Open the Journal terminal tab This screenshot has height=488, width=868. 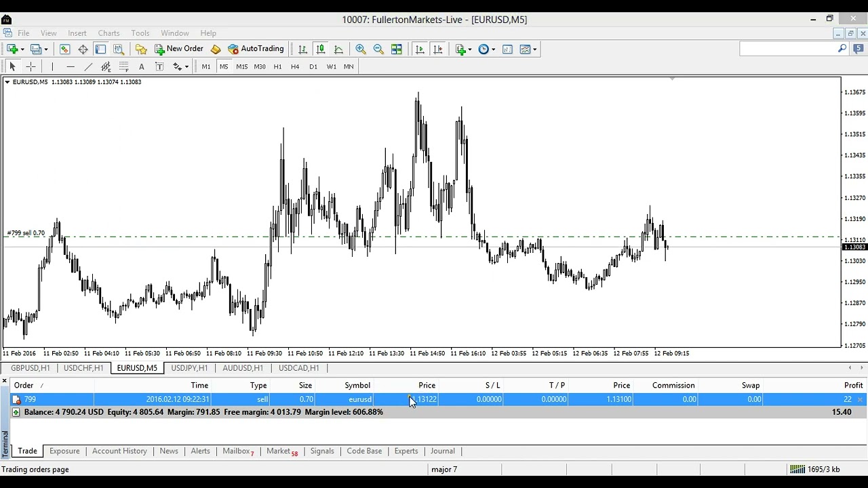click(442, 451)
